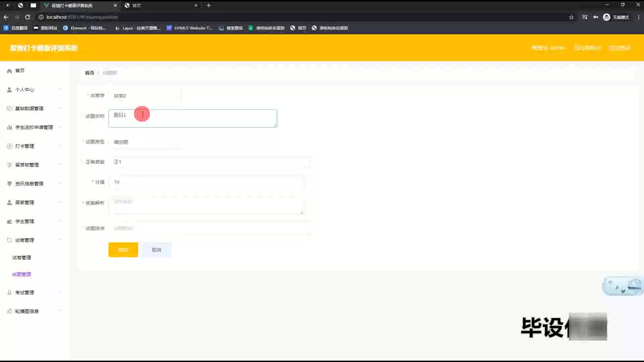Click the 基础数据管理 sidebar icon
This screenshot has width=644, height=362.
click(9, 109)
